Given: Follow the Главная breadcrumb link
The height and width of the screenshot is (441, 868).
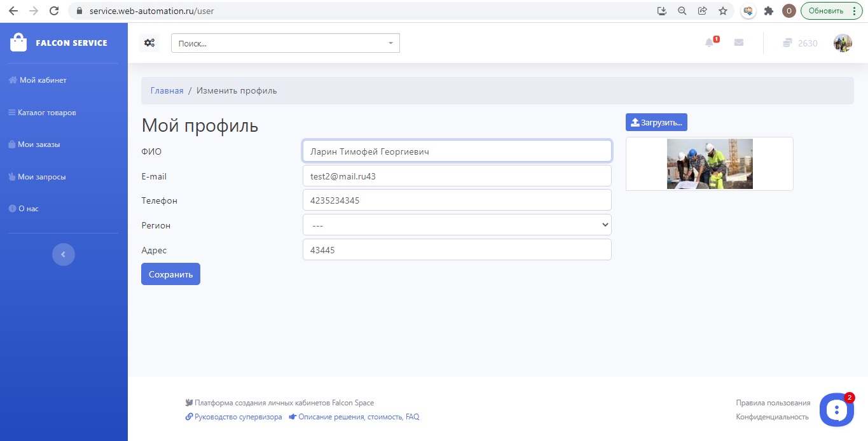Looking at the screenshot, I should [167, 90].
